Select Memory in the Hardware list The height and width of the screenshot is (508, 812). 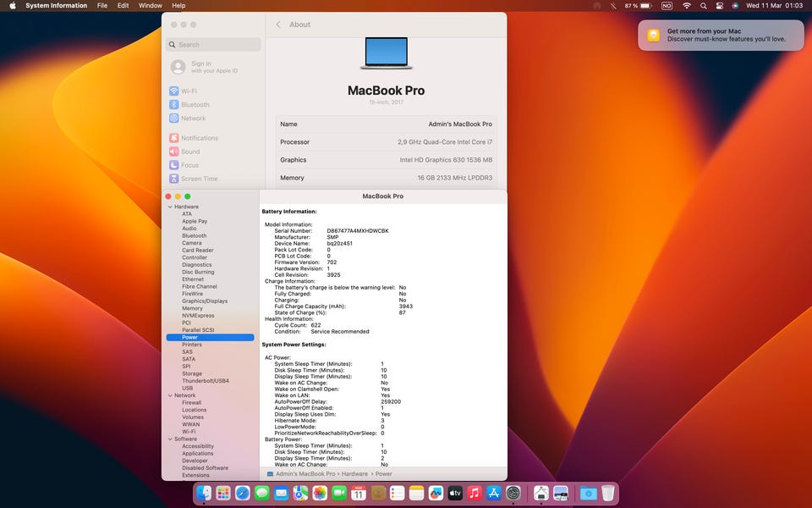(x=192, y=308)
